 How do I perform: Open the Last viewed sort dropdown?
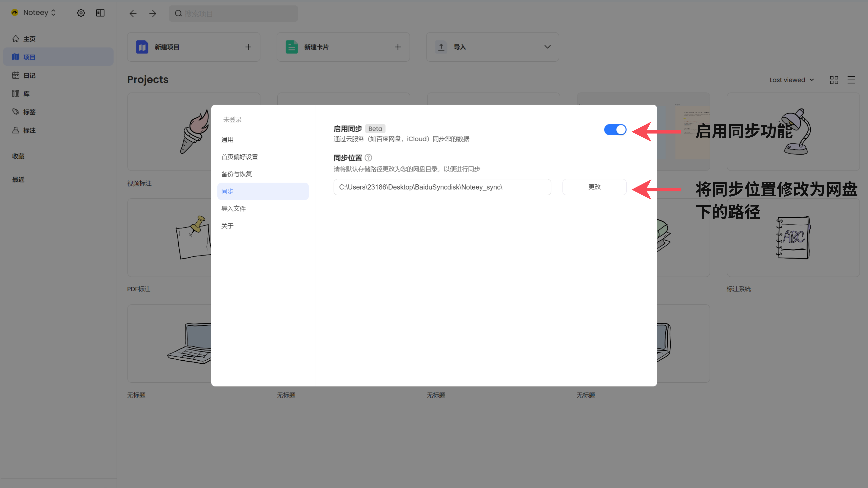[x=792, y=80]
